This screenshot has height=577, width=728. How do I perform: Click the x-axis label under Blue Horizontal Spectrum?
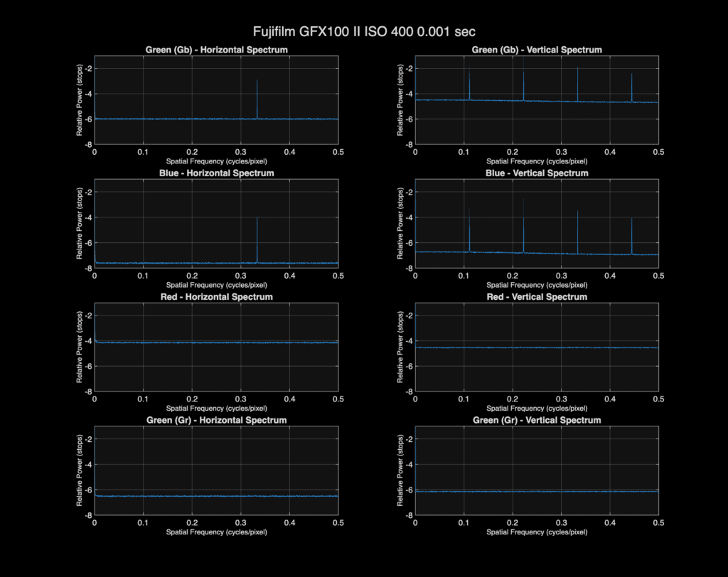point(216,285)
